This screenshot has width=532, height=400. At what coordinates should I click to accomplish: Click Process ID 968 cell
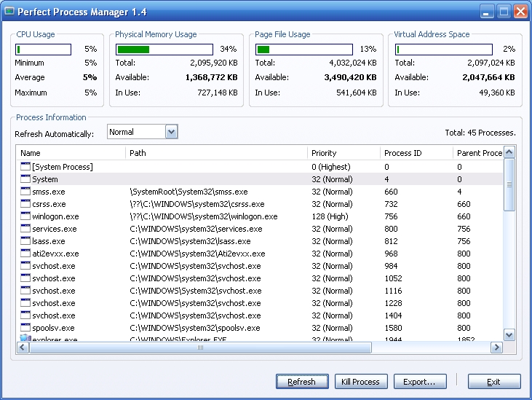(391, 254)
